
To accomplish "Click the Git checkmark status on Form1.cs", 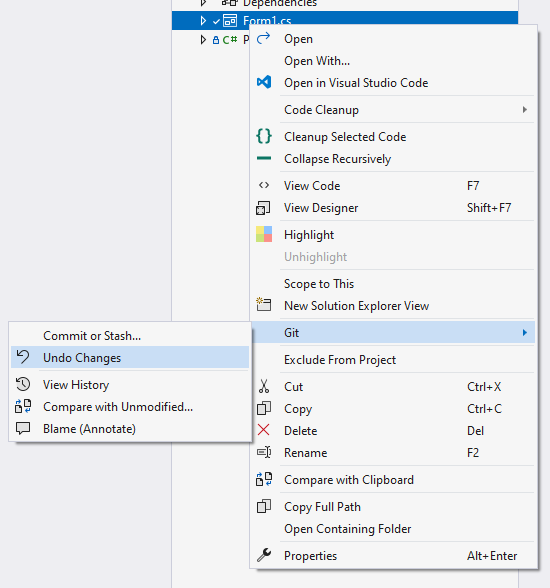I will (216, 21).
